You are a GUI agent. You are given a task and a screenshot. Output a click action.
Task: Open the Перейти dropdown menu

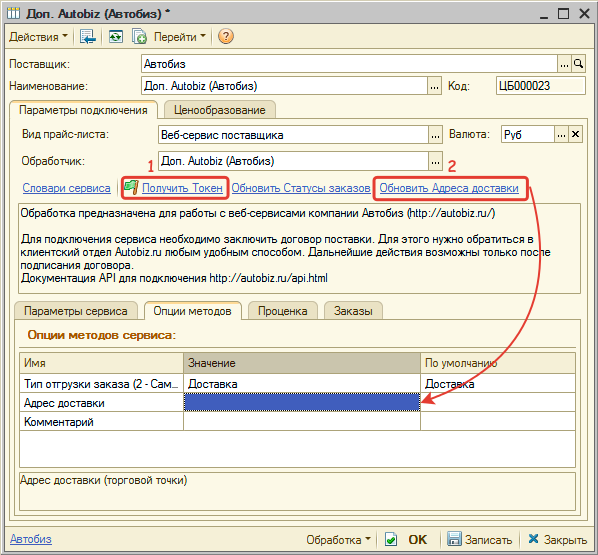(x=180, y=37)
